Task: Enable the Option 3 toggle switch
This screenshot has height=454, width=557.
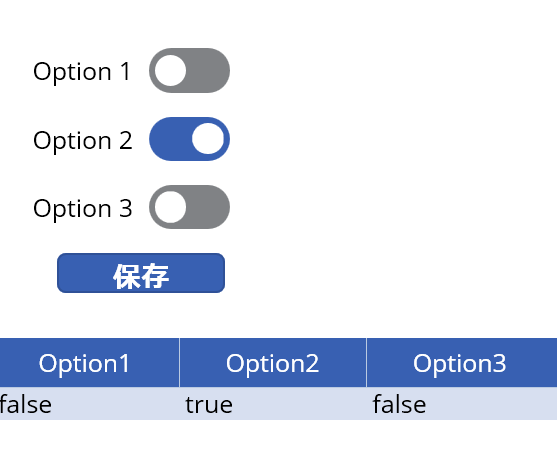Action: [189, 207]
